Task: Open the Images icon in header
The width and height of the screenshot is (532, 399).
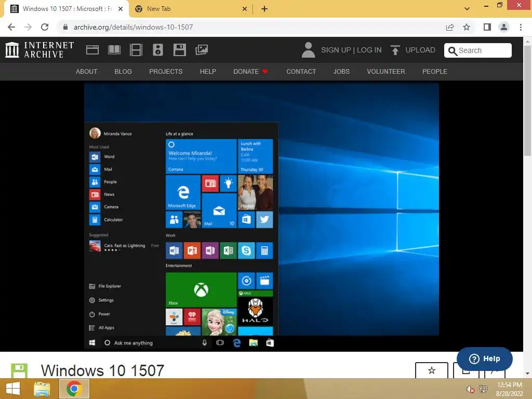Action: pyautogui.click(x=202, y=50)
